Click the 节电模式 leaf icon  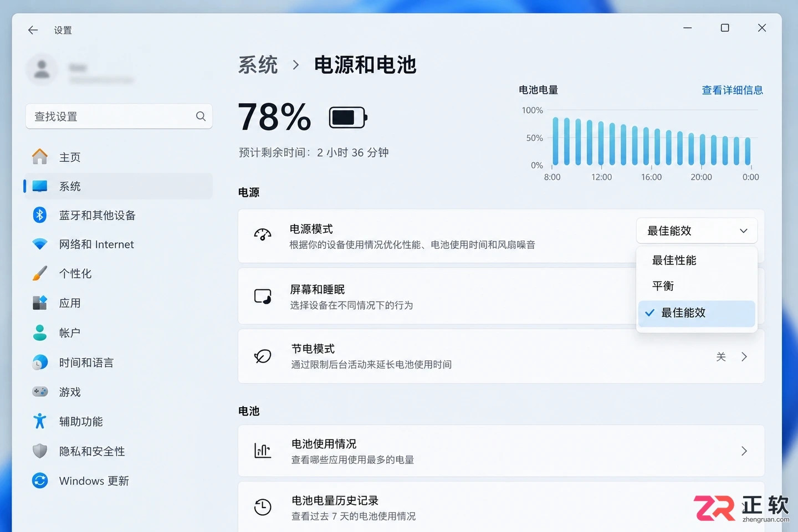[263, 356]
